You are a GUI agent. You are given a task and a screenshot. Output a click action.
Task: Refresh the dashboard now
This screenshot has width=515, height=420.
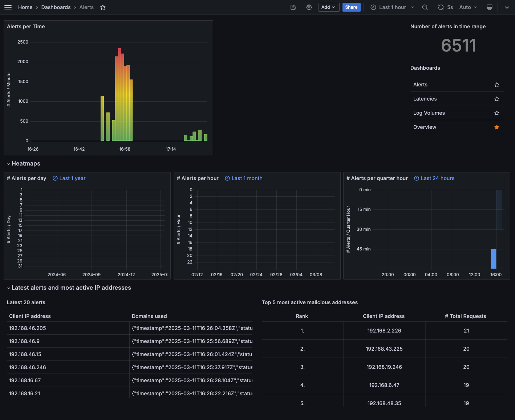point(441,7)
